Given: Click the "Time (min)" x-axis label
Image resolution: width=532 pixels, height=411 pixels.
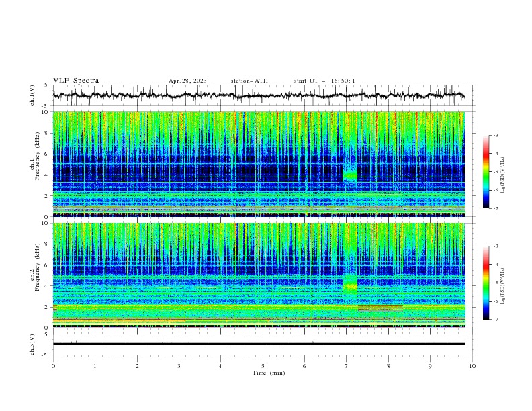Looking at the screenshot, I should point(269,373).
